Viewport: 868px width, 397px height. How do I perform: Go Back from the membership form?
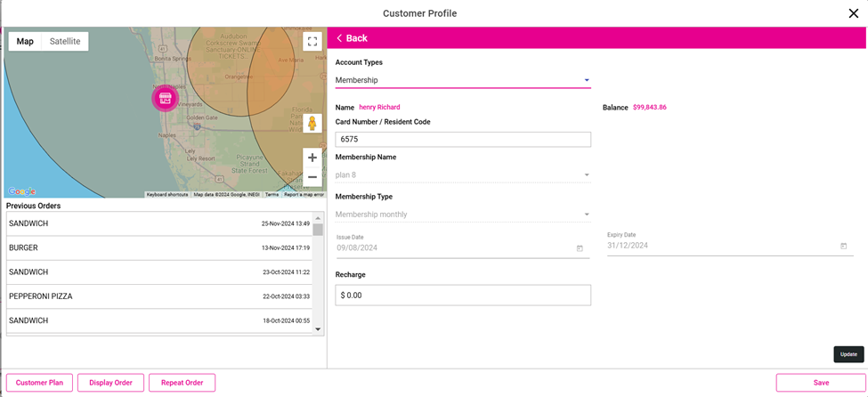click(x=352, y=38)
